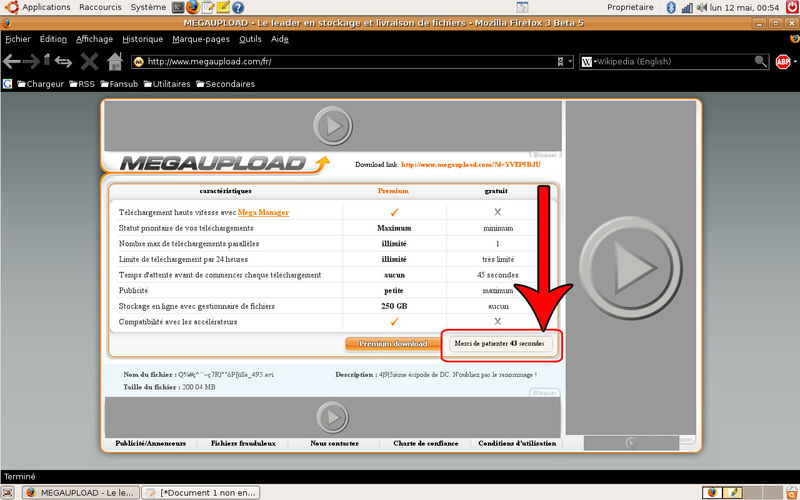Follow the Mega Manager link
This screenshot has width=800, height=500.
tap(263, 212)
